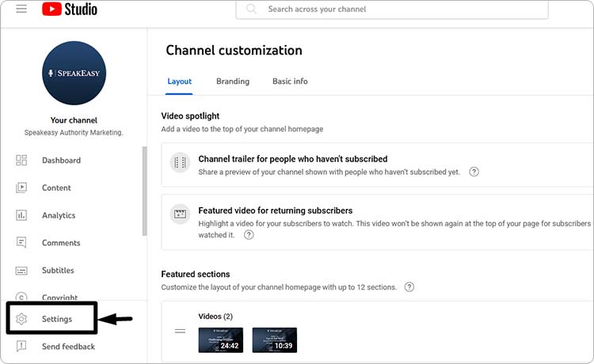Switch to the Branding tab

(233, 82)
